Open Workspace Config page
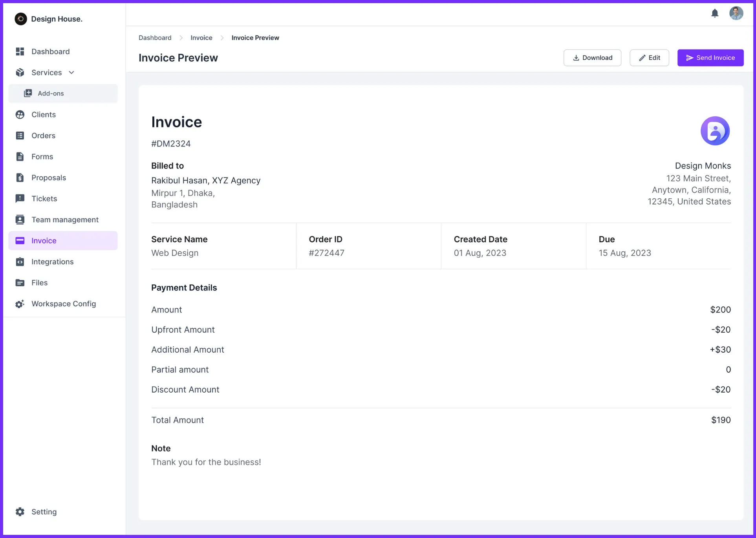 tap(63, 304)
